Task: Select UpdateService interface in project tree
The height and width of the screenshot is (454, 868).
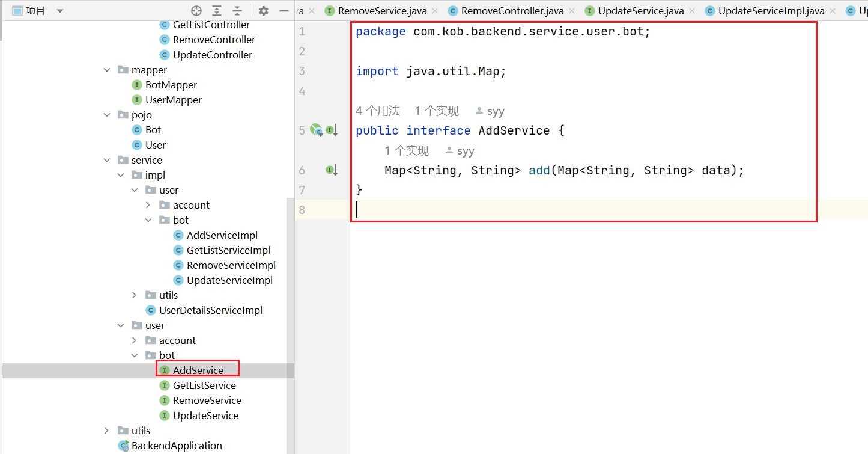Action: [205, 416]
